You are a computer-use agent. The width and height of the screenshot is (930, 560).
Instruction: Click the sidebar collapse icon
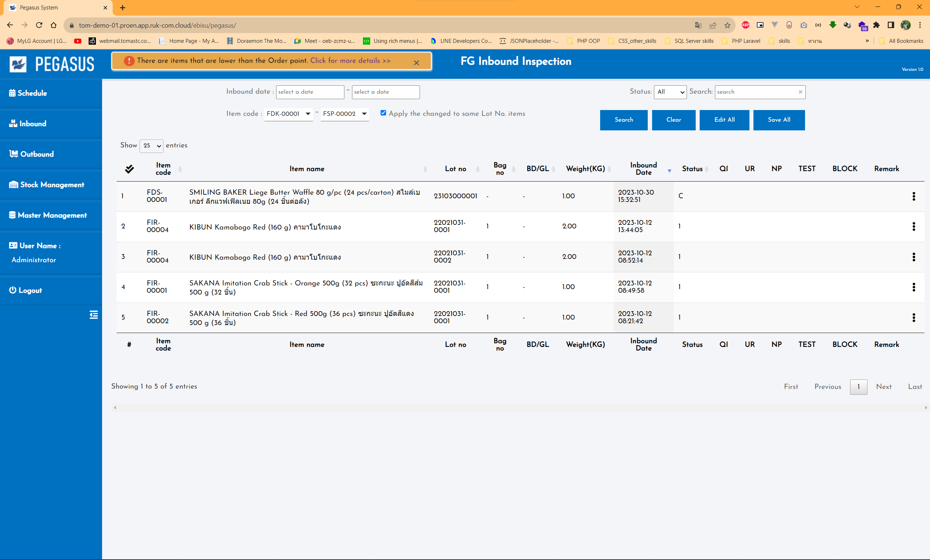tap(94, 315)
